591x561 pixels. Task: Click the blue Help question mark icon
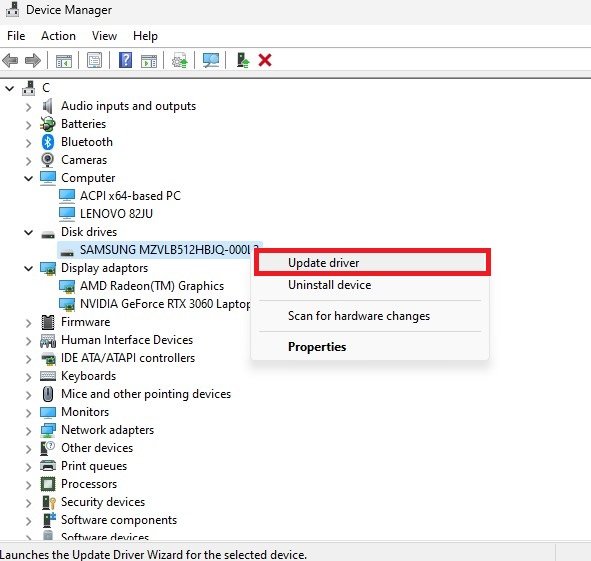(x=126, y=60)
